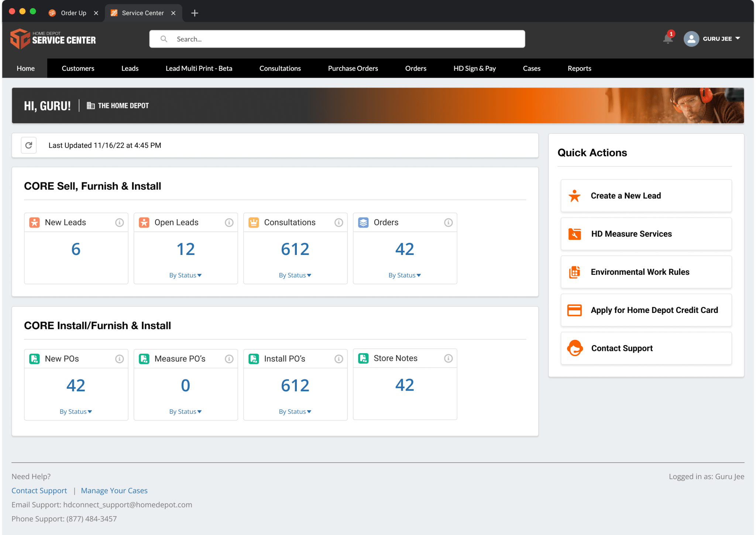This screenshot has height=535, width=756.
Task: Click the Install PO's green document icon
Action: click(x=254, y=359)
